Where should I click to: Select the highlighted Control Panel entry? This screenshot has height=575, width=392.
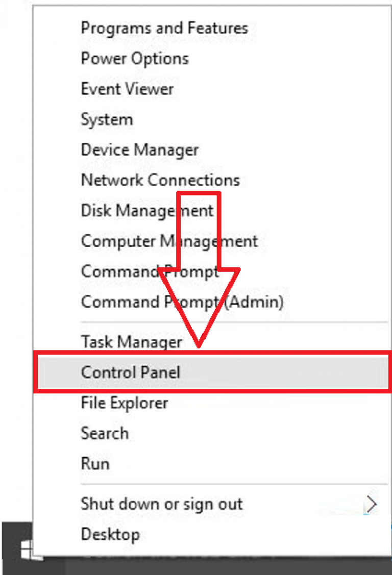pos(131,372)
